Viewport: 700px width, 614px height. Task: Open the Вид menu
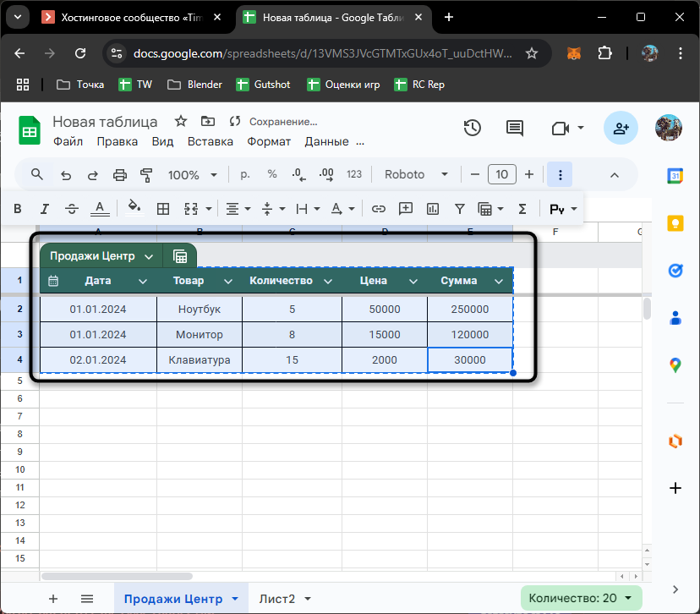(162, 141)
